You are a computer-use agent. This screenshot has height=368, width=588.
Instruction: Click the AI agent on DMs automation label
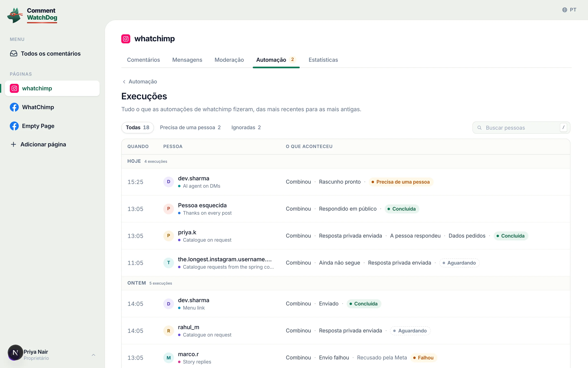202,186
